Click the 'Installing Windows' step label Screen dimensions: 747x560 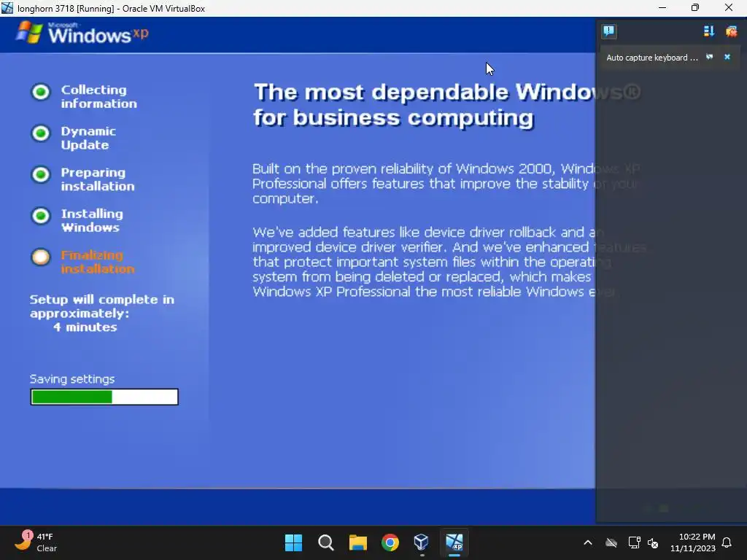coord(92,220)
